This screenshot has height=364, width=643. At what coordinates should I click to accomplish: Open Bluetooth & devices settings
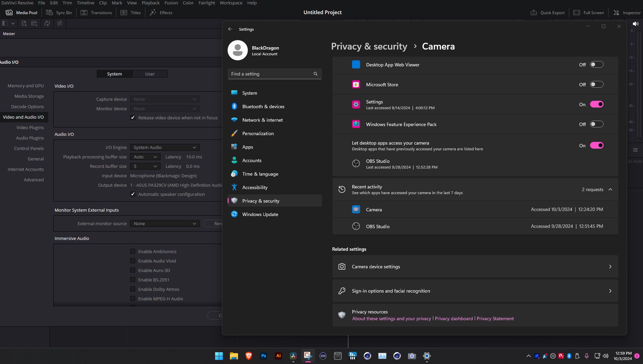tap(275, 107)
